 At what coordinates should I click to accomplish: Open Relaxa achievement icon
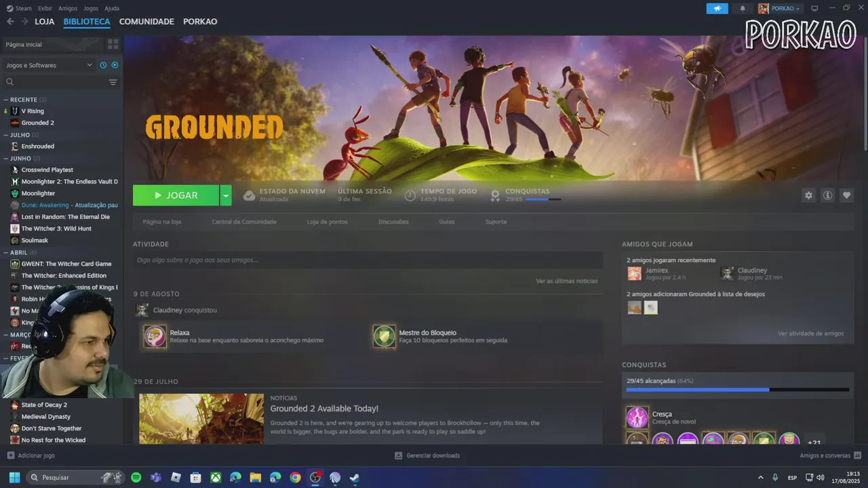click(155, 336)
